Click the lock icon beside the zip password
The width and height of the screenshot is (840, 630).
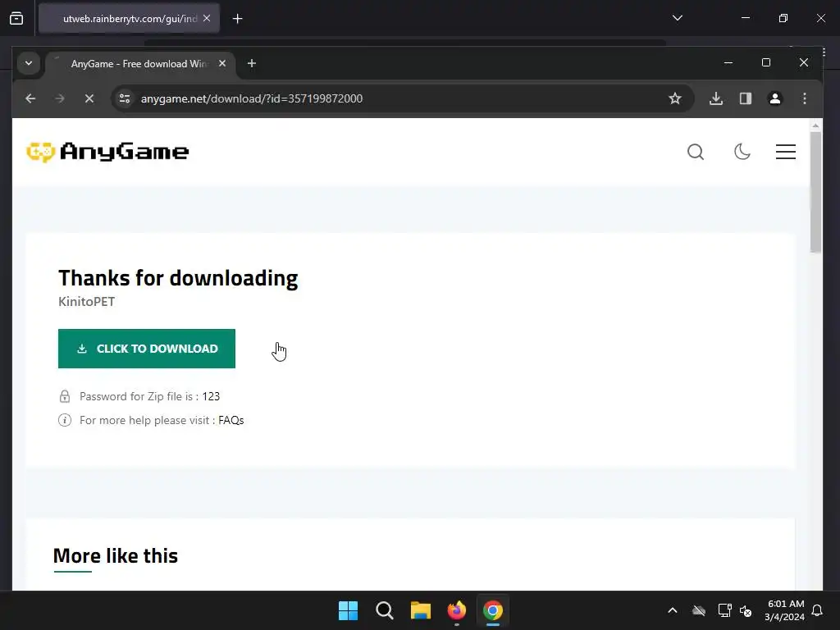click(65, 396)
